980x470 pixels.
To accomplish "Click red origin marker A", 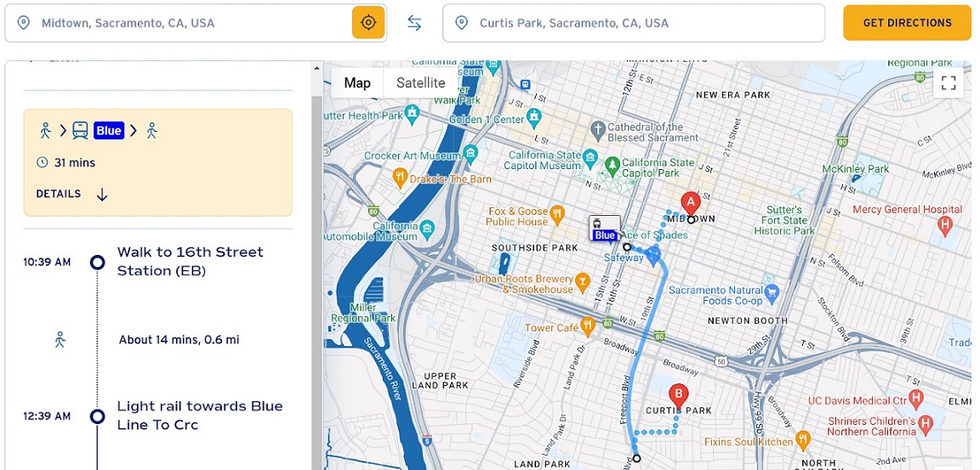I will tap(691, 202).
